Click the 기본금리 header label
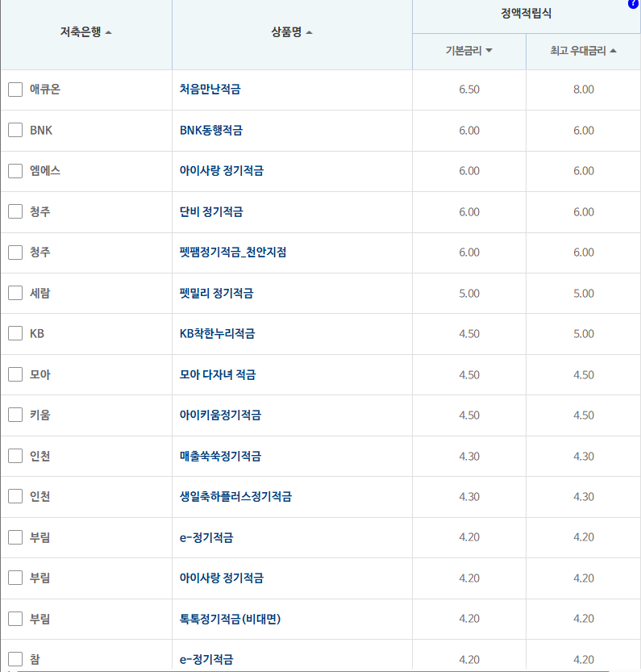The width and height of the screenshot is (641, 672). [464, 51]
